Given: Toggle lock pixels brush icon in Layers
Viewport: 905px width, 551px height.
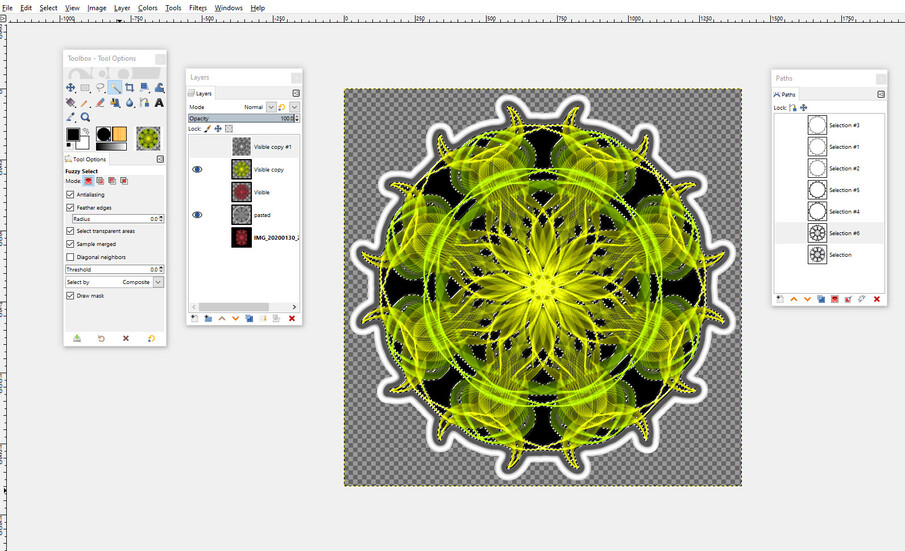Looking at the screenshot, I should tap(207, 129).
